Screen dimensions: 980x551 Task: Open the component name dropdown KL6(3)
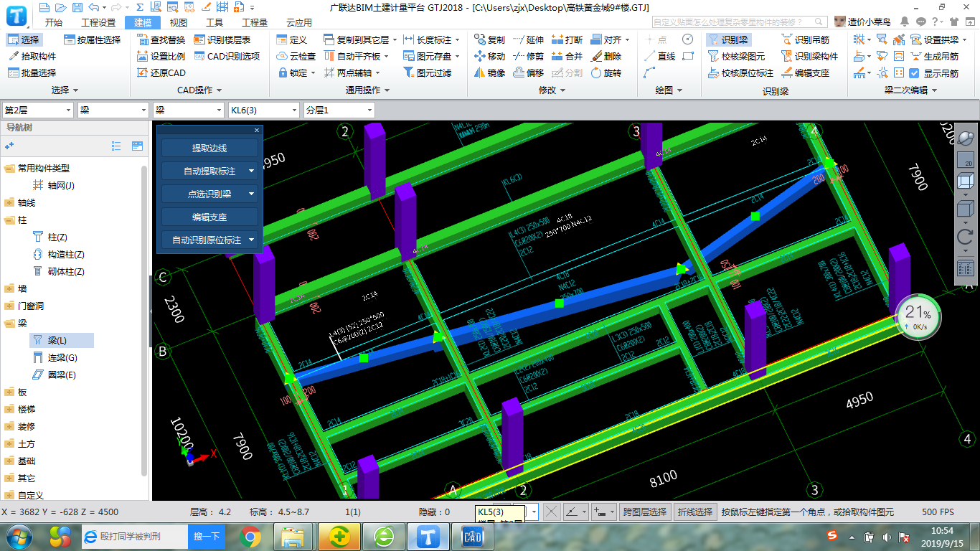coord(263,110)
